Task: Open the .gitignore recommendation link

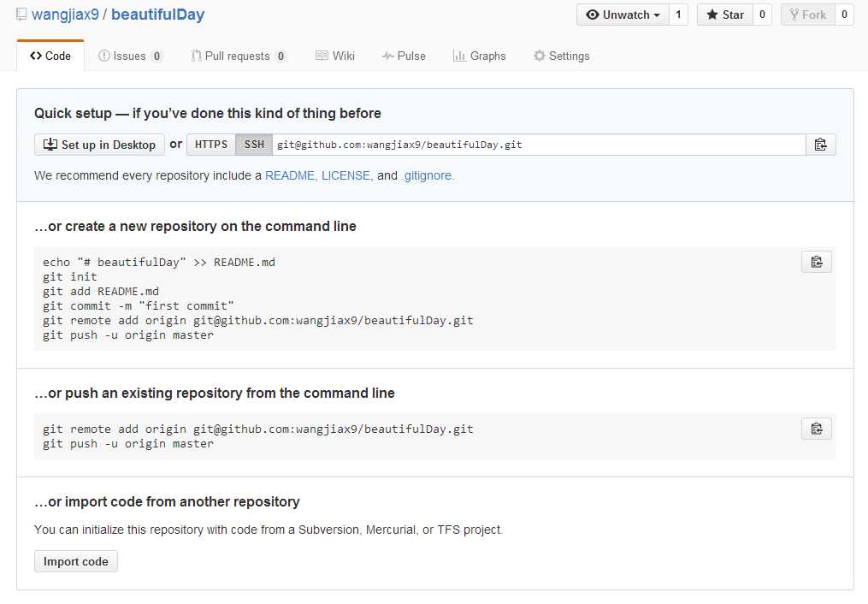Action: point(428,175)
